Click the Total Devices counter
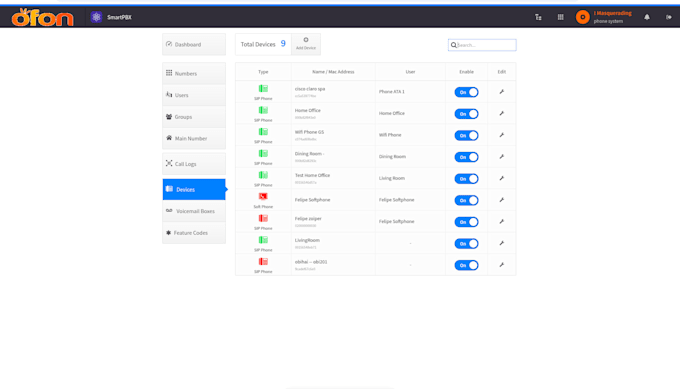 click(263, 44)
